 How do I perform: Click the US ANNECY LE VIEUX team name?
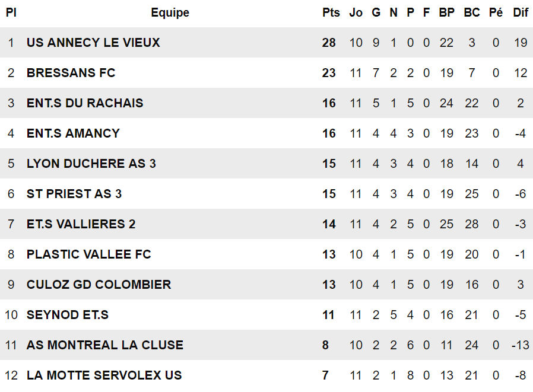point(93,43)
